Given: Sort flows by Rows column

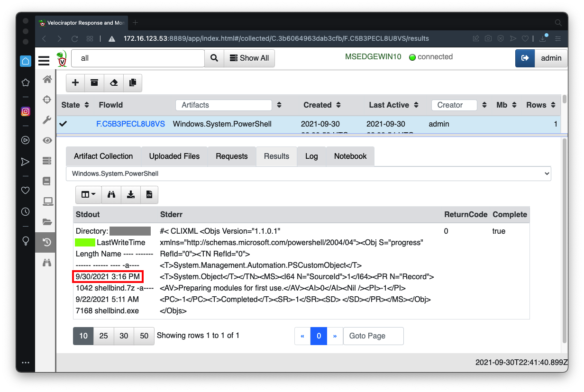Looking at the screenshot, I should 553,105.
